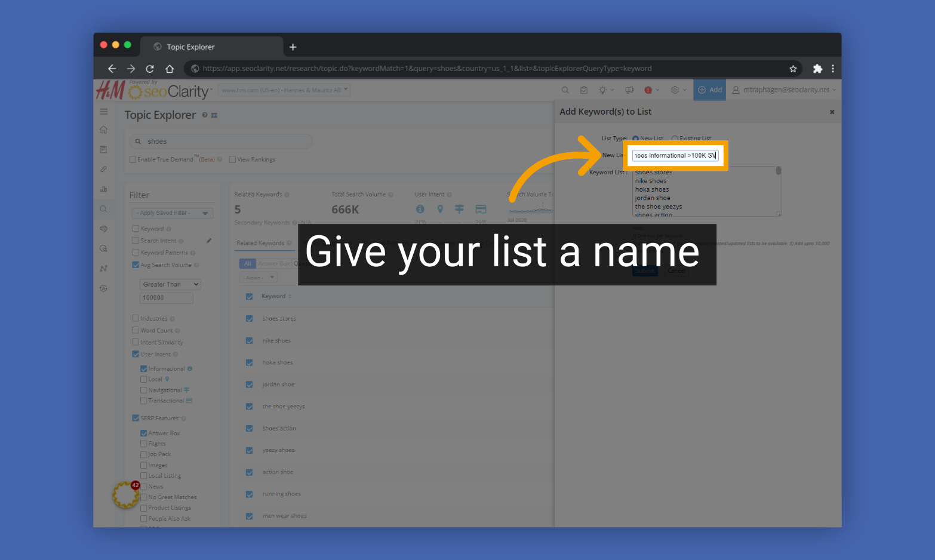Open the 'Greater Than' dropdown in Filter
The height and width of the screenshot is (560, 935).
(170, 284)
